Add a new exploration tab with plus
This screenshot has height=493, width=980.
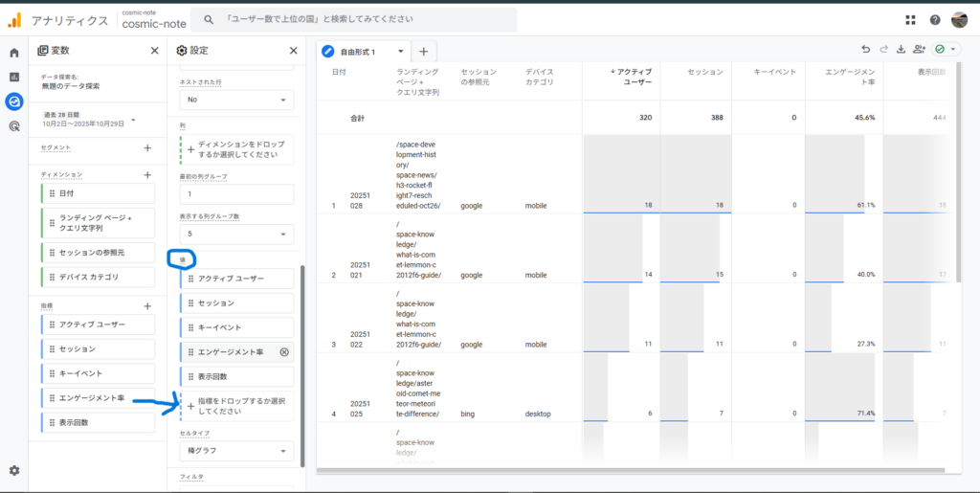[423, 51]
